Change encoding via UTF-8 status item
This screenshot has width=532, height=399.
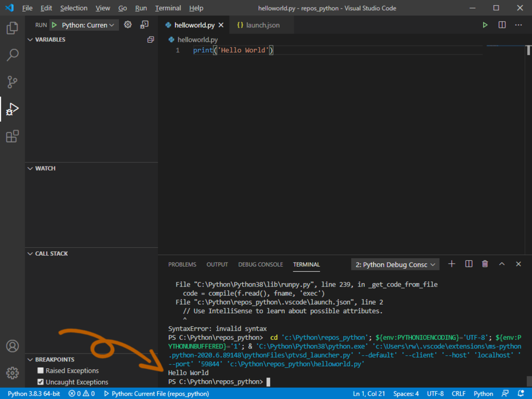(435, 393)
